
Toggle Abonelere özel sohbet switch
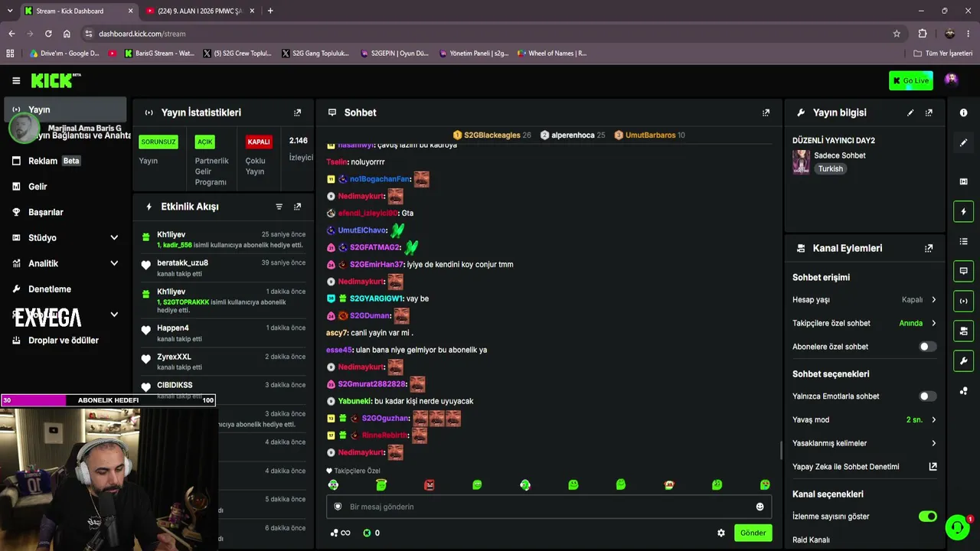point(927,347)
